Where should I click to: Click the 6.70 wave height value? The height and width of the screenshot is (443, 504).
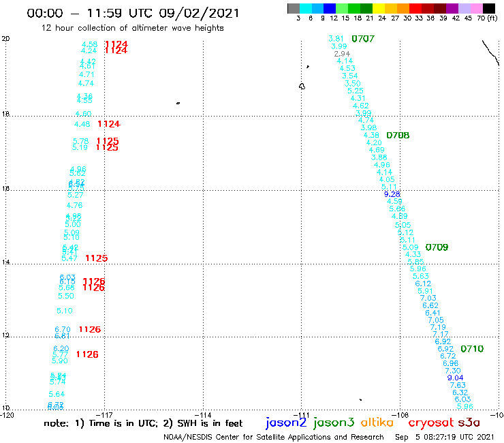click(63, 330)
